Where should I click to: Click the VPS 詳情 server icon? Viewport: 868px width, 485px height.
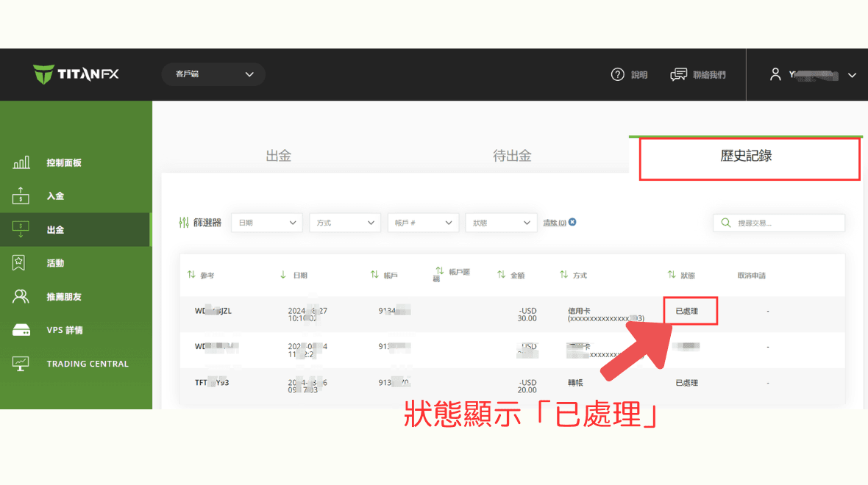[x=21, y=330]
